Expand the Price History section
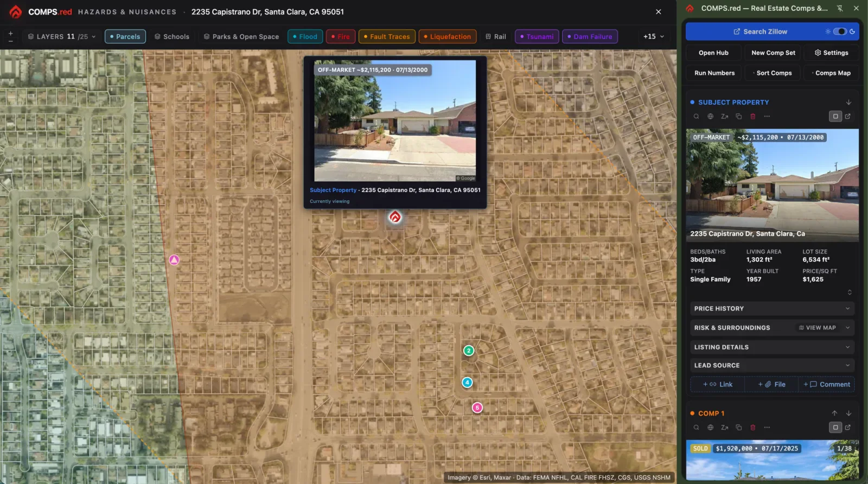 pyautogui.click(x=772, y=308)
